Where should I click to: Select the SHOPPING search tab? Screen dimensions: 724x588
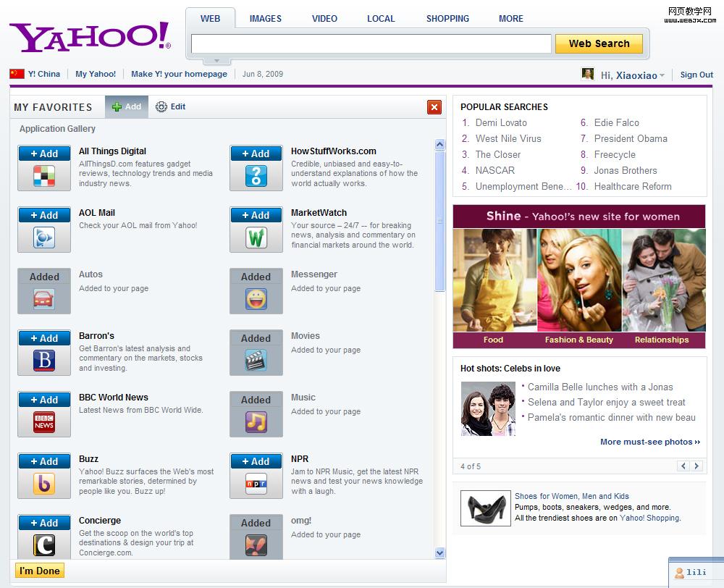(447, 19)
